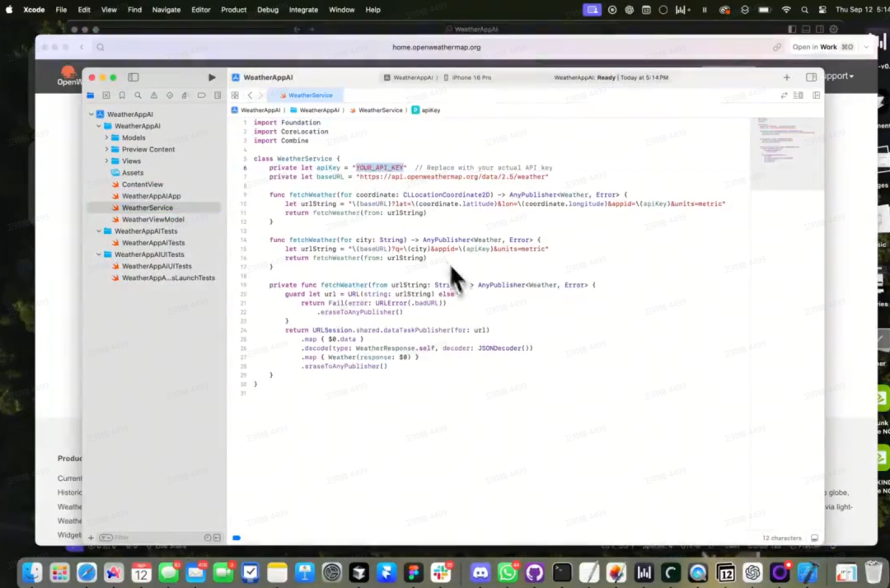
Task: Click the home.openweathermap.org address bar
Action: (x=437, y=47)
